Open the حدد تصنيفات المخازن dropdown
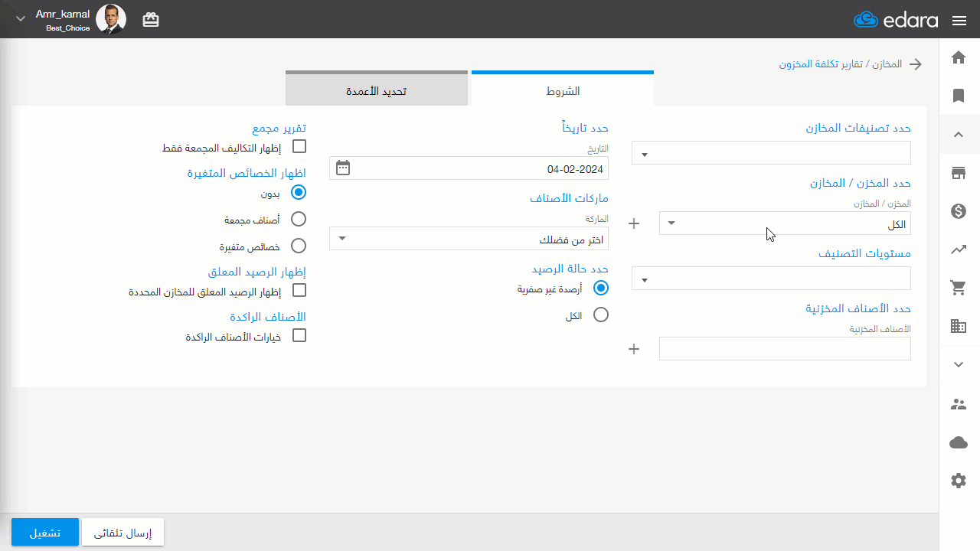 (x=771, y=153)
